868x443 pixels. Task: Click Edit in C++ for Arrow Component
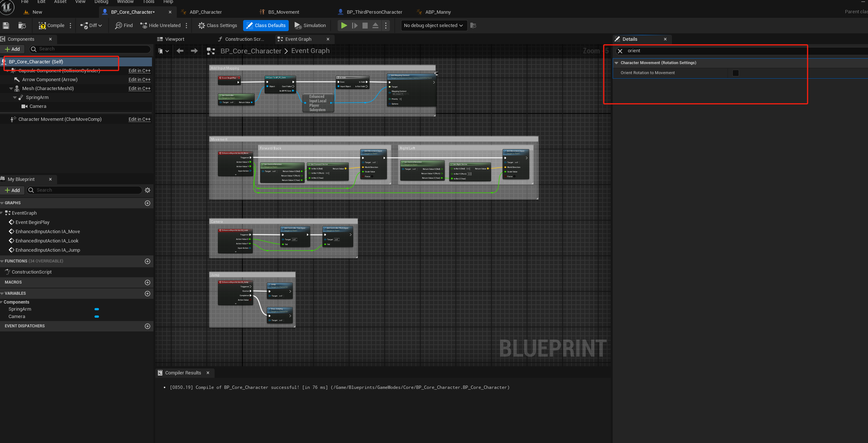coord(139,80)
